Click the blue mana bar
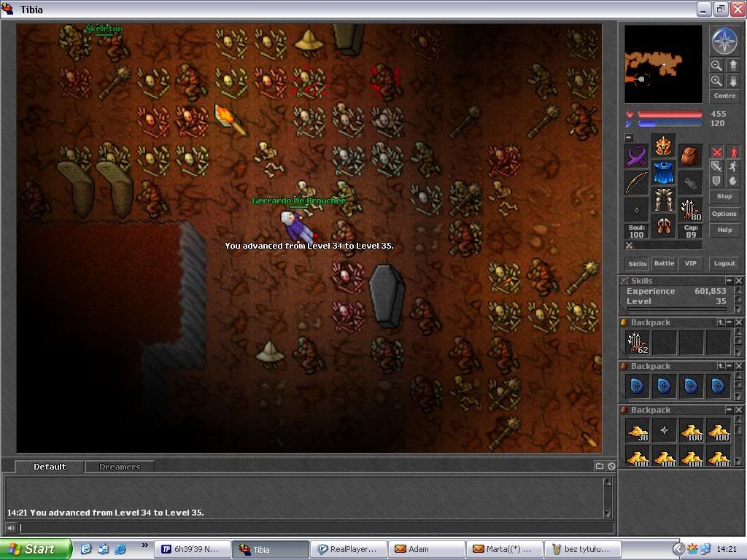747x560 pixels. click(x=670, y=124)
